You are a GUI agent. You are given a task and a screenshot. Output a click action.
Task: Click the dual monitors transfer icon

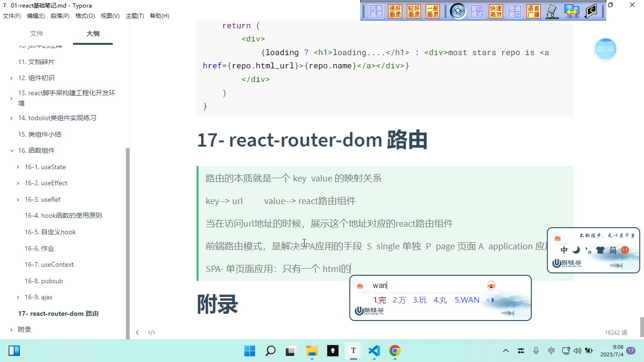tap(572, 11)
